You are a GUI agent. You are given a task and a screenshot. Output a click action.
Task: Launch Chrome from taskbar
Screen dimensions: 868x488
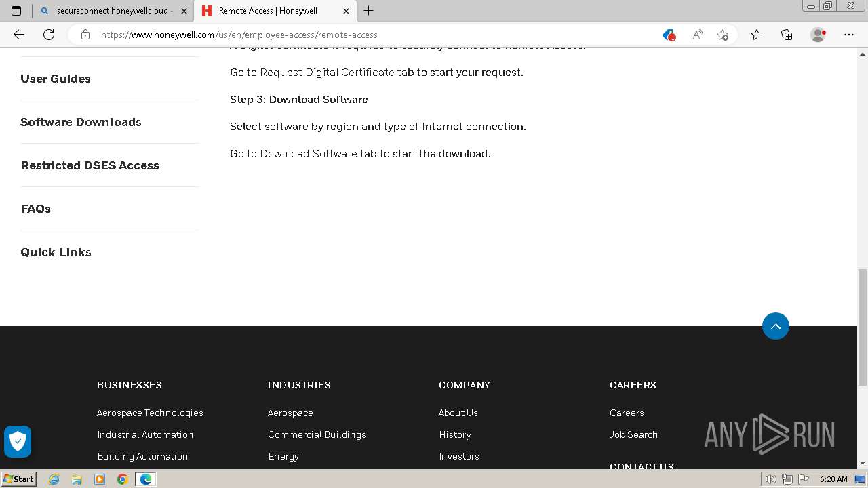pos(122,479)
